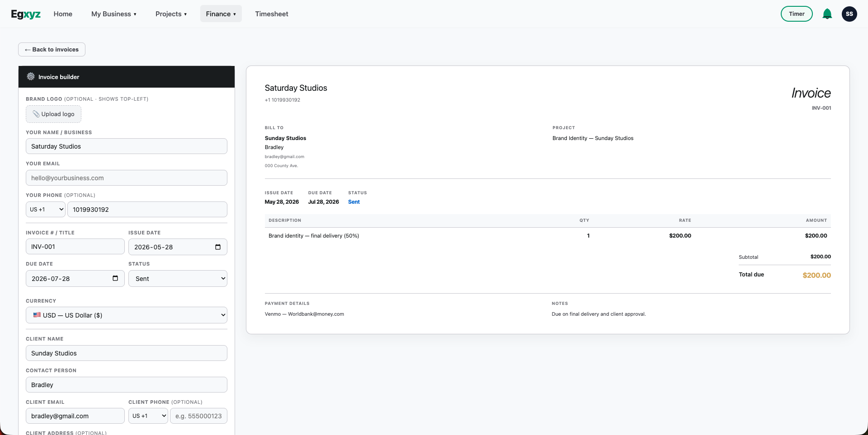Open the Timesheet page

point(272,14)
